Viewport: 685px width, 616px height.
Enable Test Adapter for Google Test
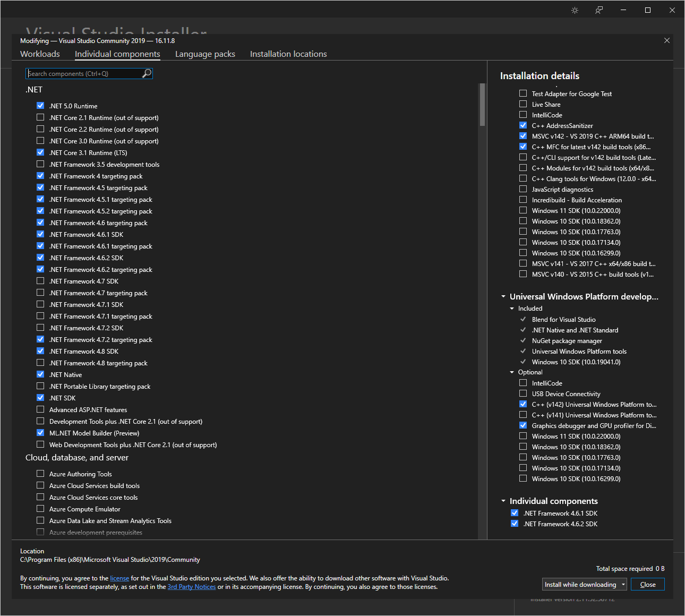point(523,93)
